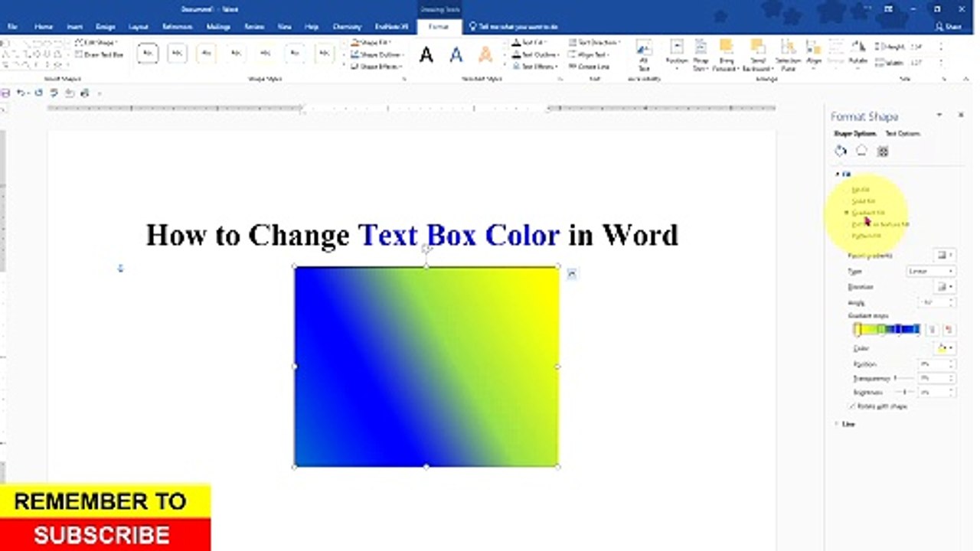Open the Align objects menu
The image size is (980, 551).
(814, 55)
